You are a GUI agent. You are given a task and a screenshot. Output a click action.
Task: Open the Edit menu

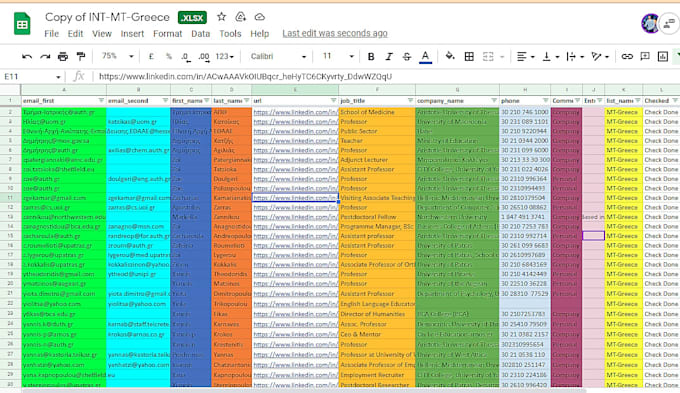75,33
